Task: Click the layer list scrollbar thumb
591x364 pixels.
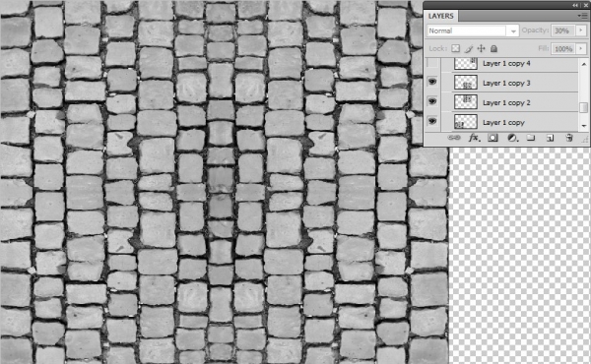Action: click(x=584, y=107)
